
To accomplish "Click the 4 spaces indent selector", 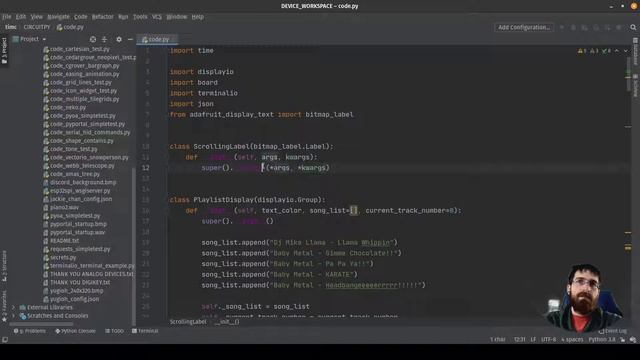I will click(x=572, y=340).
